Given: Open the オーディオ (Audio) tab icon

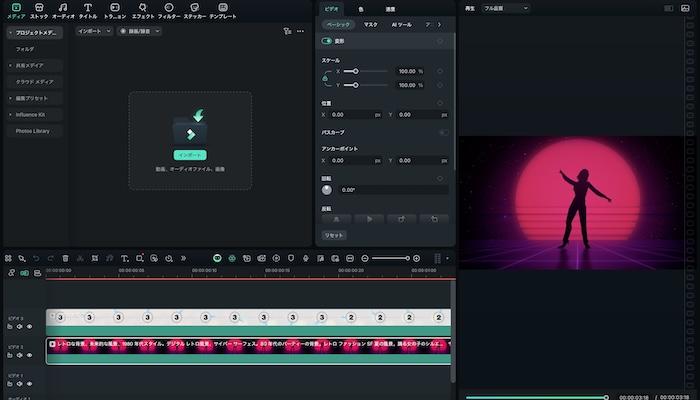Looking at the screenshot, I should pyautogui.click(x=63, y=8).
